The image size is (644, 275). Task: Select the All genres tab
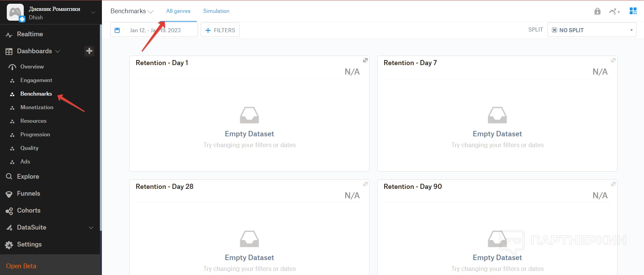tap(178, 11)
